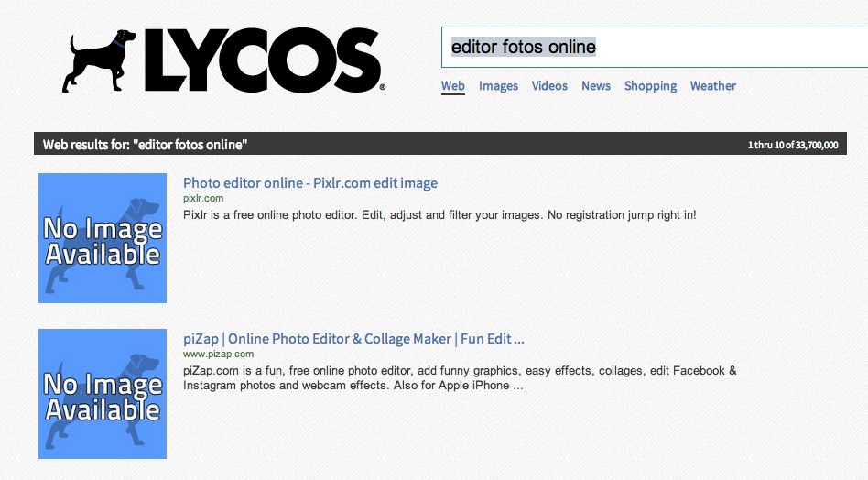Click the registered trademark symbol beside LYCOS

click(x=383, y=88)
